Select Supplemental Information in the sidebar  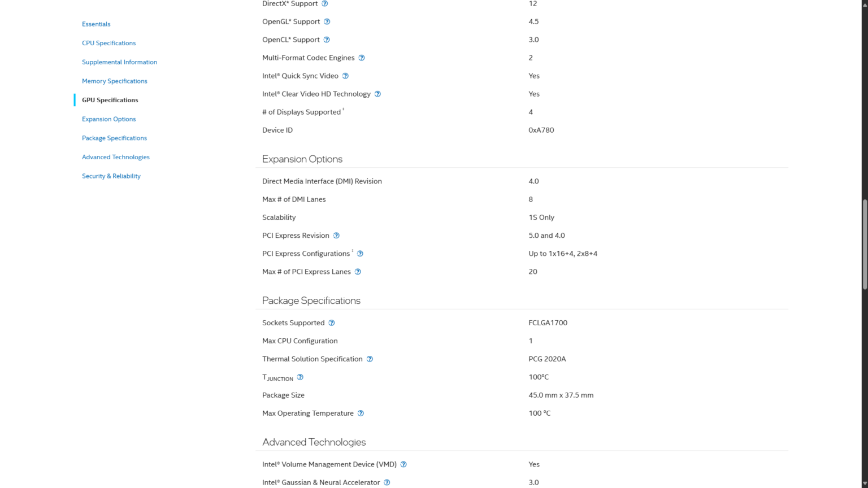click(x=119, y=62)
